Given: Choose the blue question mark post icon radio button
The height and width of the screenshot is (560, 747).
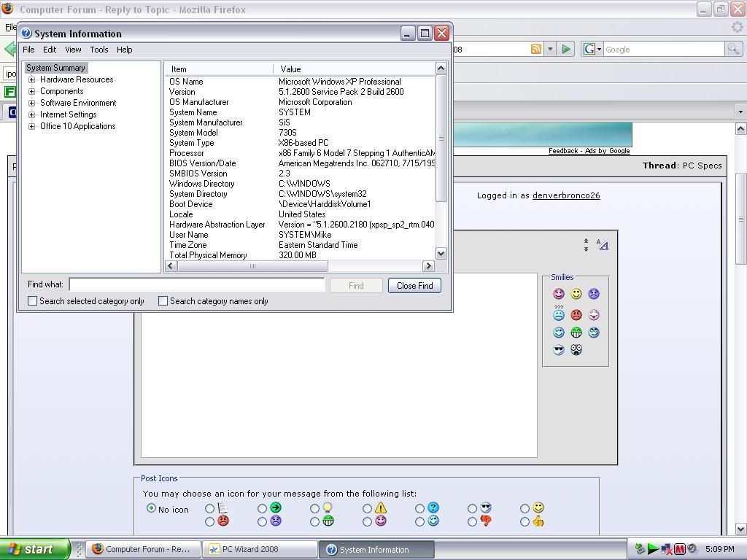Looking at the screenshot, I should pos(419,508).
